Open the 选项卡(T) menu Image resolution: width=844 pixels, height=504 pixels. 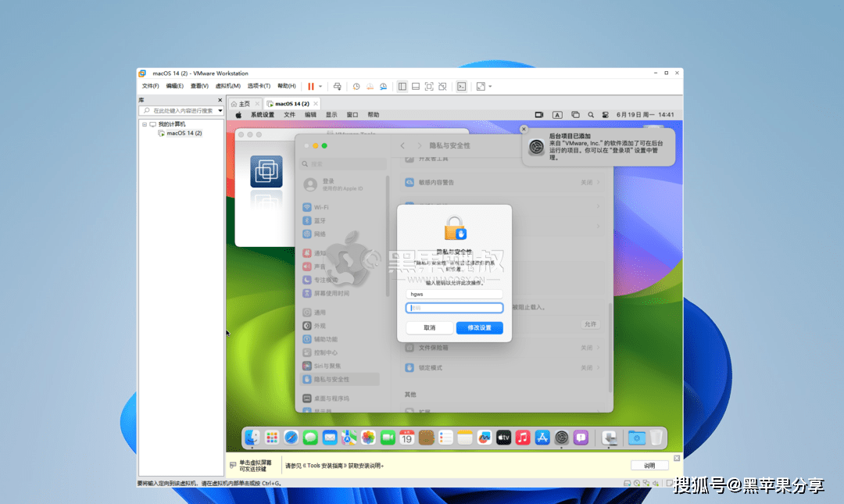[x=259, y=86]
